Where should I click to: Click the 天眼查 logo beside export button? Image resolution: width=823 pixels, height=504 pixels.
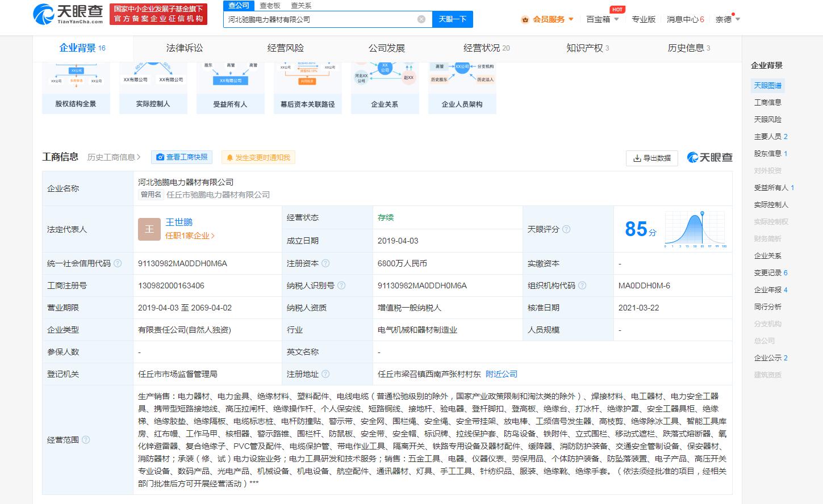pos(709,157)
